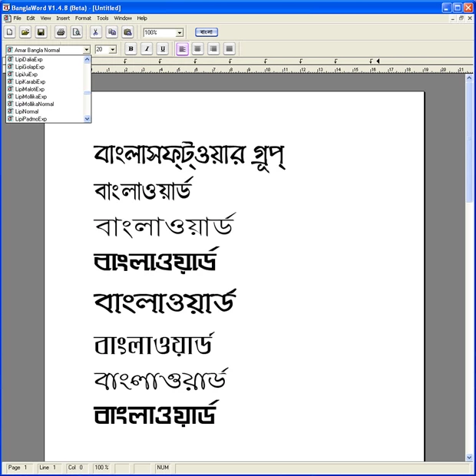The height and width of the screenshot is (476, 476).
Task: Collapse the Amar Bangla Normal font dropdown
Action: [x=87, y=50]
